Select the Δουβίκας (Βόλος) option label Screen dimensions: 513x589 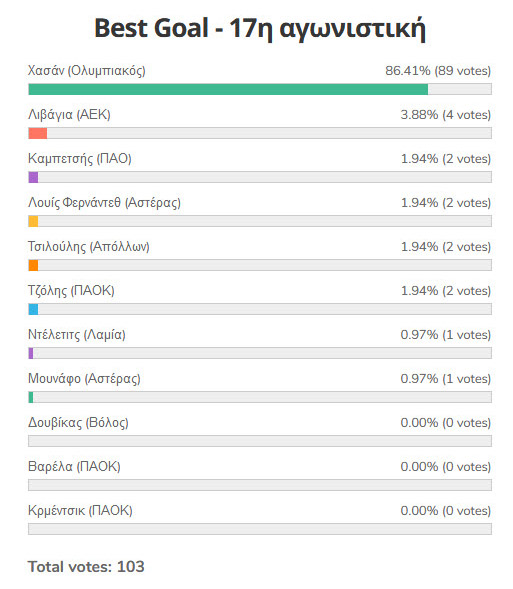[x=78, y=423]
